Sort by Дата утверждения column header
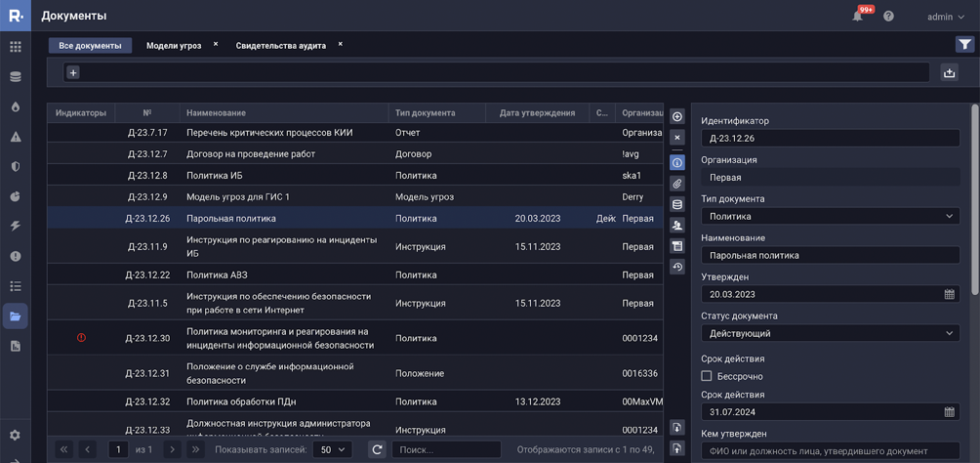Image resolution: width=980 pixels, height=463 pixels. point(537,113)
